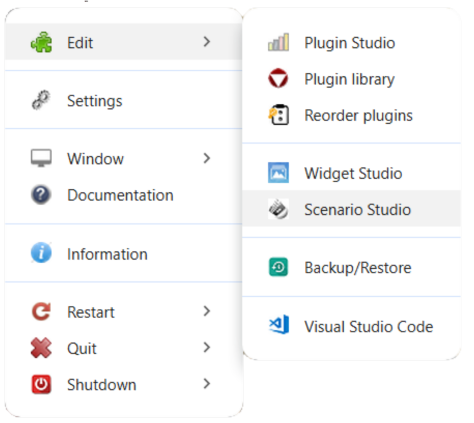
Task: Click the red X Quit icon
Action: [41, 348]
